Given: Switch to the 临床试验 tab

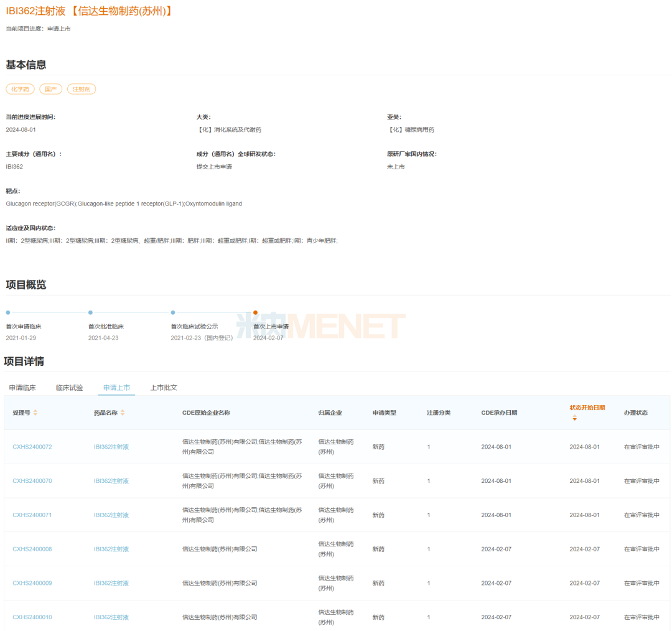Looking at the screenshot, I should pyautogui.click(x=70, y=388).
